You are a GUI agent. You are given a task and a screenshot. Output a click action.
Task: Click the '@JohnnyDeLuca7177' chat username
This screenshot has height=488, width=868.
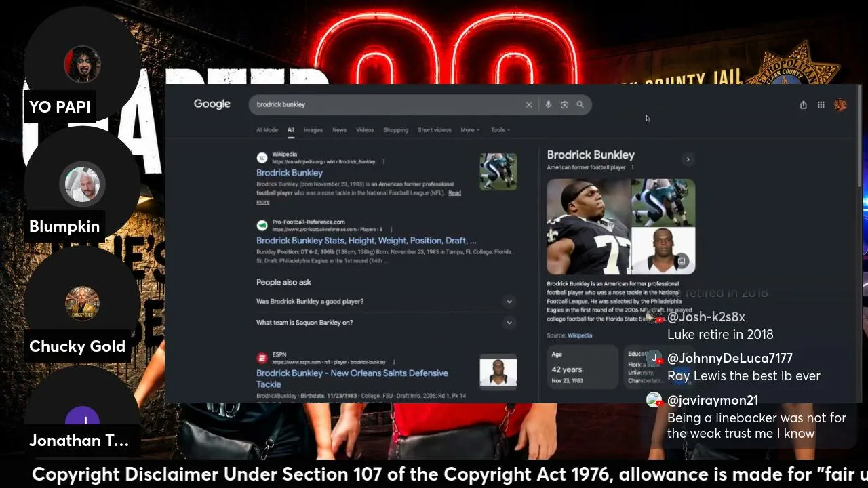point(730,359)
